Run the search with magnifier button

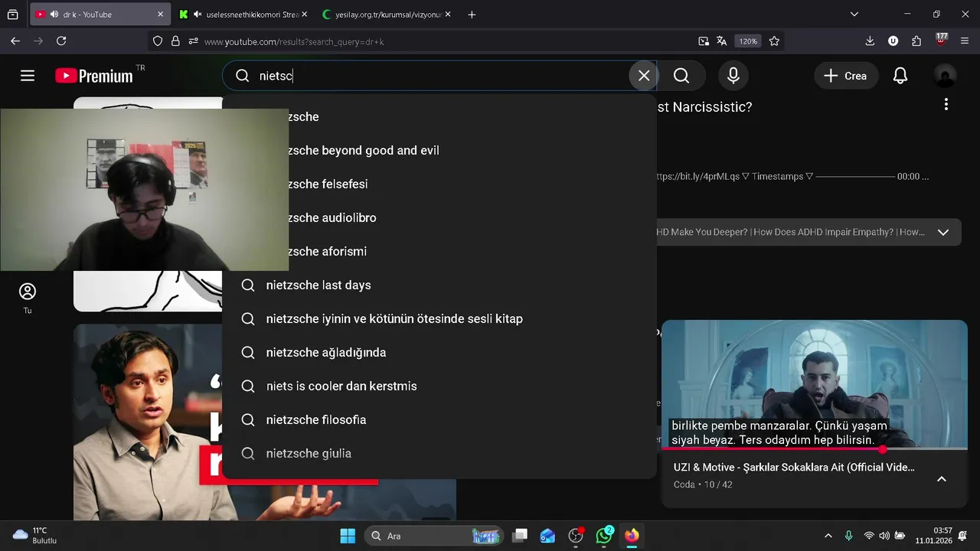(681, 76)
